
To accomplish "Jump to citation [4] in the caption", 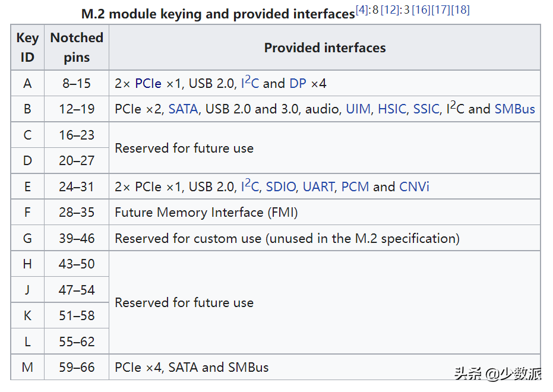I will [x=362, y=10].
